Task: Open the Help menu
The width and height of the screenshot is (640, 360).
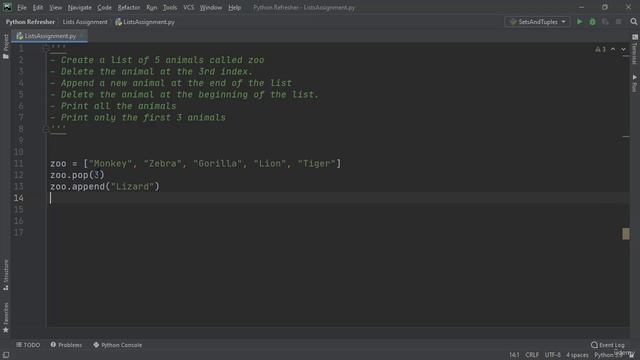Action: click(x=234, y=7)
